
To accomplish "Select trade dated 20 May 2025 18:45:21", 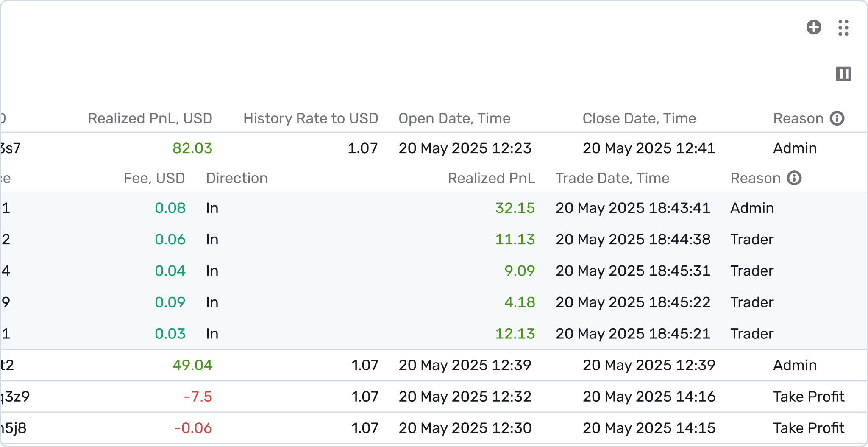I will pos(434,333).
